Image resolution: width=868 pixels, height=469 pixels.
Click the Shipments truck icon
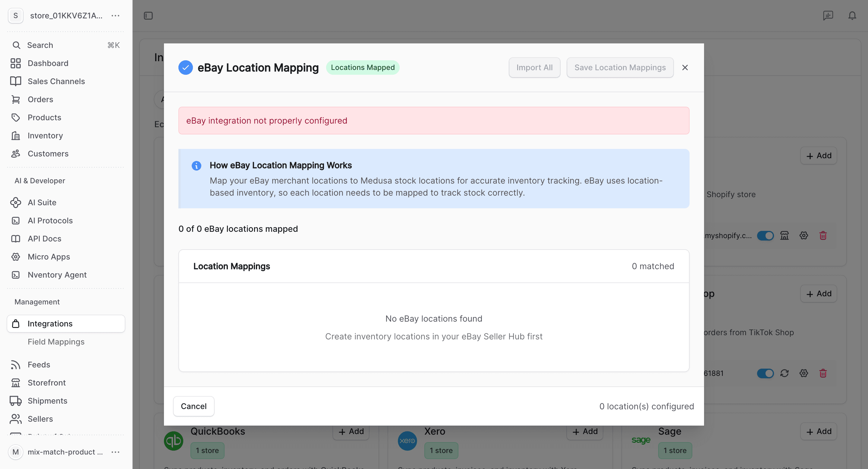tap(15, 401)
